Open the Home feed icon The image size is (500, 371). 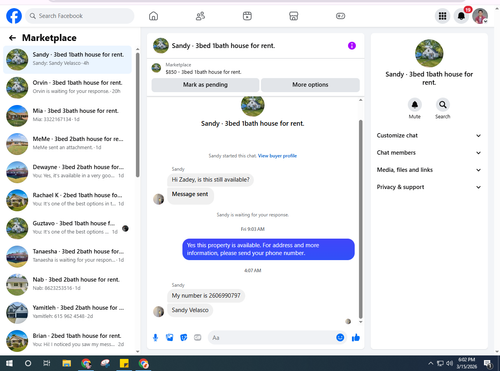(x=153, y=16)
